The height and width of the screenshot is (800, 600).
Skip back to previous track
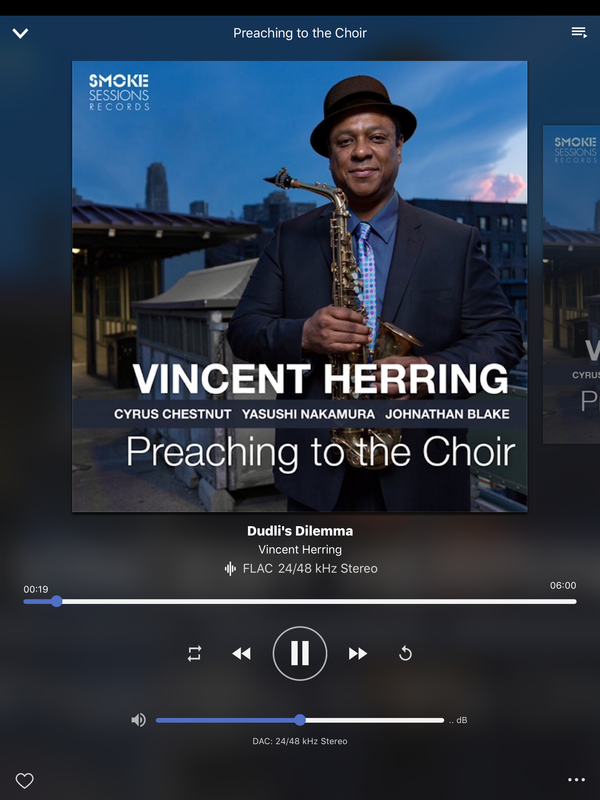241,654
